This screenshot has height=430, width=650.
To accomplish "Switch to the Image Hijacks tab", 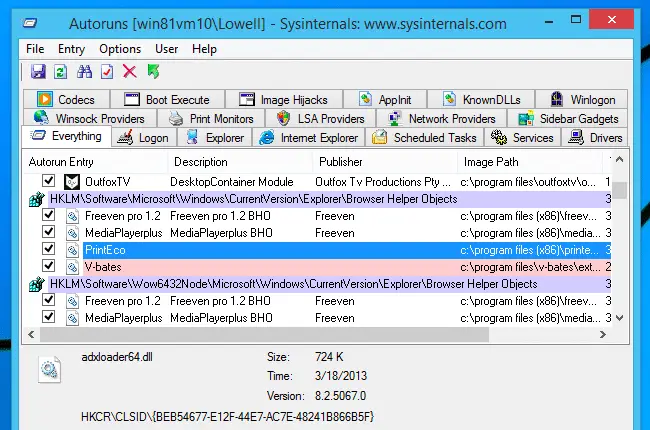I will point(284,100).
